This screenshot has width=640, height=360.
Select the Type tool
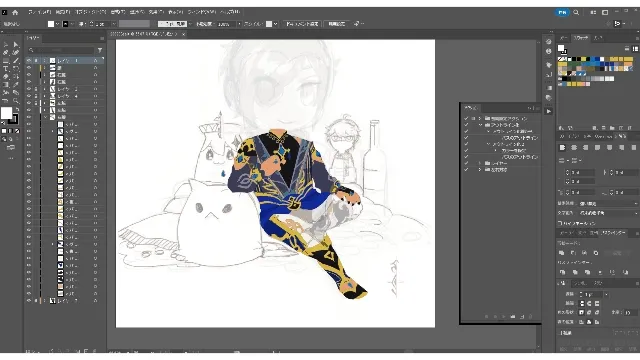pyautogui.click(x=6, y=69)
